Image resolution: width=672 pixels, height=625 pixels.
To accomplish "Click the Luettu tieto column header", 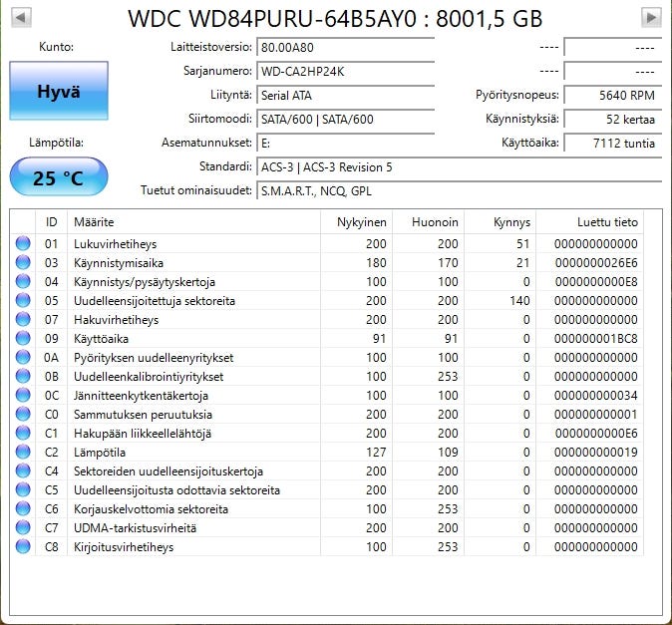I will tap(589, 222).
